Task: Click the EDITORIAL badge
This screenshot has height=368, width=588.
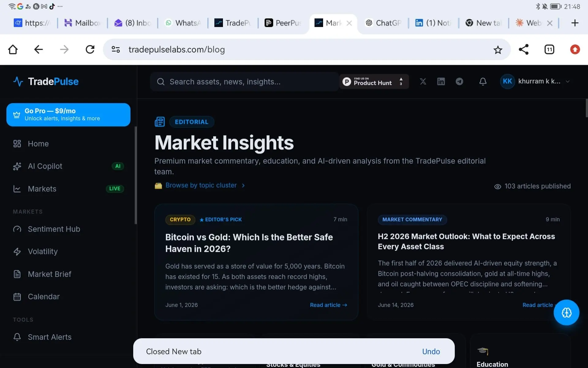Action: pyautogui.click(x=191, y=122)
